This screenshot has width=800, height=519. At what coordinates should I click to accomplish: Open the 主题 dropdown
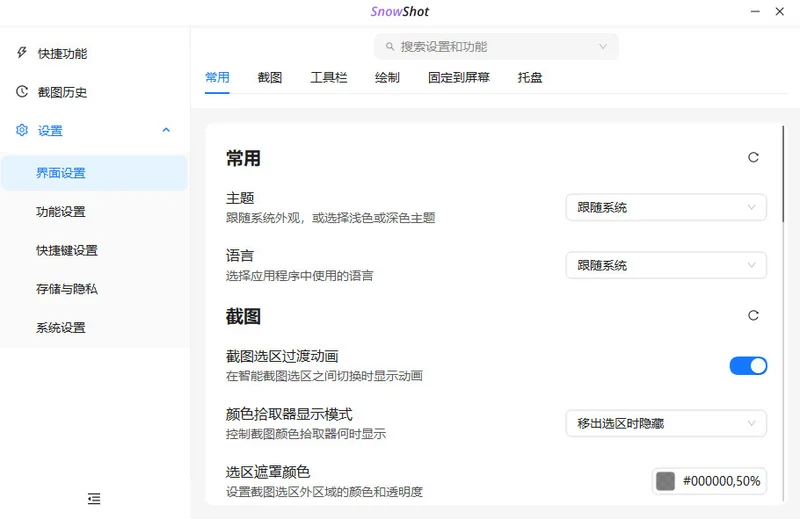(666, 207)
